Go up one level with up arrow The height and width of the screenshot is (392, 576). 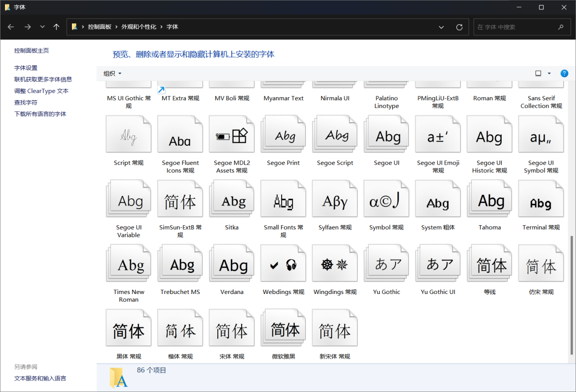click(x=56, y=27)
